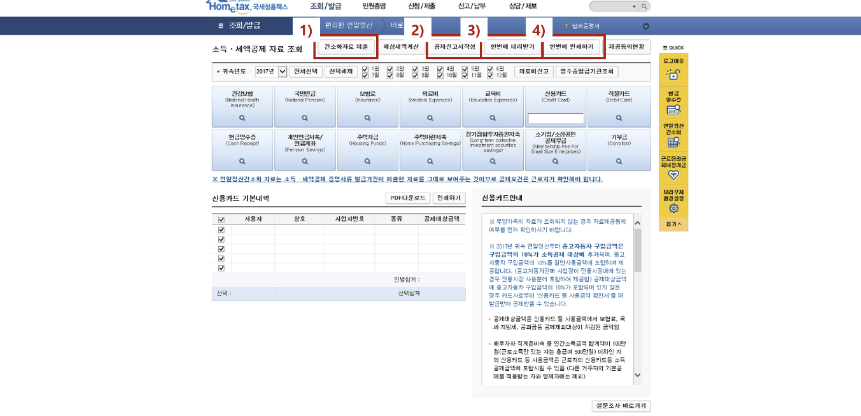
Task: Click the 선택해제 button
Action: pos(341,71)
